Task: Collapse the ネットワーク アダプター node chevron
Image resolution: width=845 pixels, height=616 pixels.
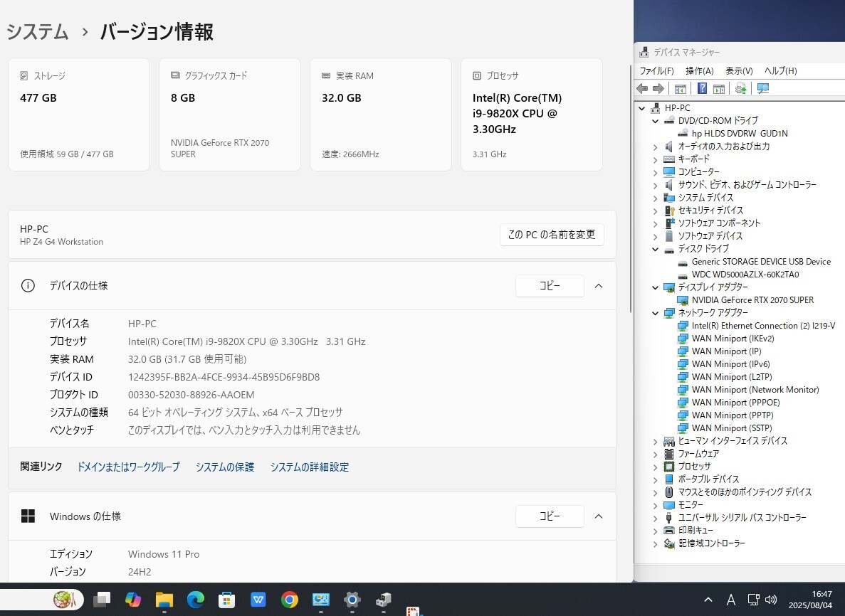Action: (656, 314)
